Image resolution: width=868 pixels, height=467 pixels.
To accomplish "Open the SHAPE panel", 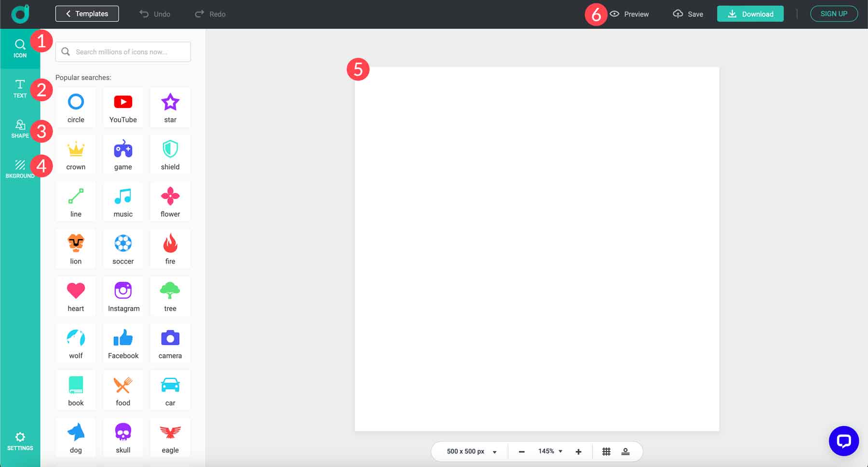I will 20,129.
